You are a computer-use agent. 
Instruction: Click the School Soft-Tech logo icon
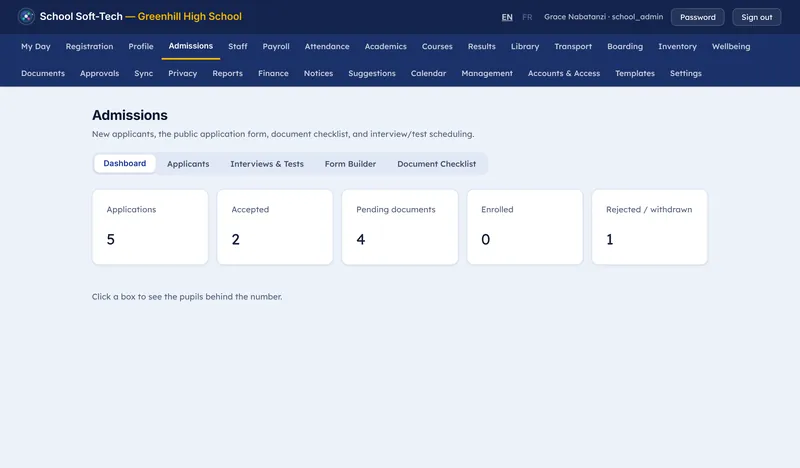26,16
